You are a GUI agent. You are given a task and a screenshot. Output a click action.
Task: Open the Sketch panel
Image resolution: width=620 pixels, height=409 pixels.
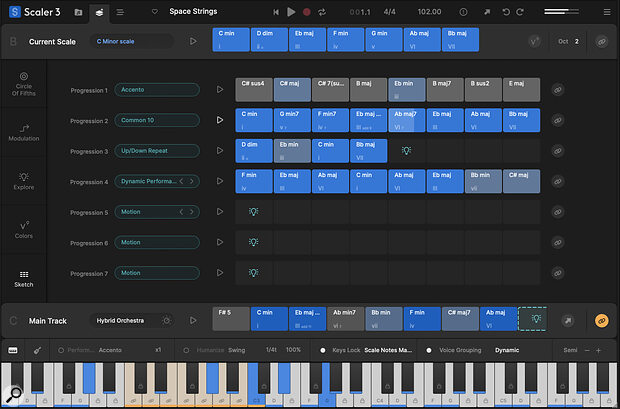[x=24, y=279]
